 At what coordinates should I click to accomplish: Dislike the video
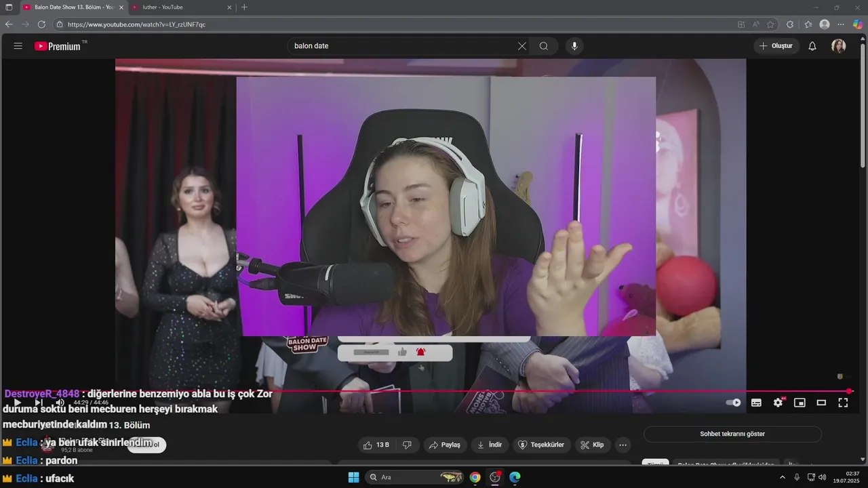click(x=408, y=445)
